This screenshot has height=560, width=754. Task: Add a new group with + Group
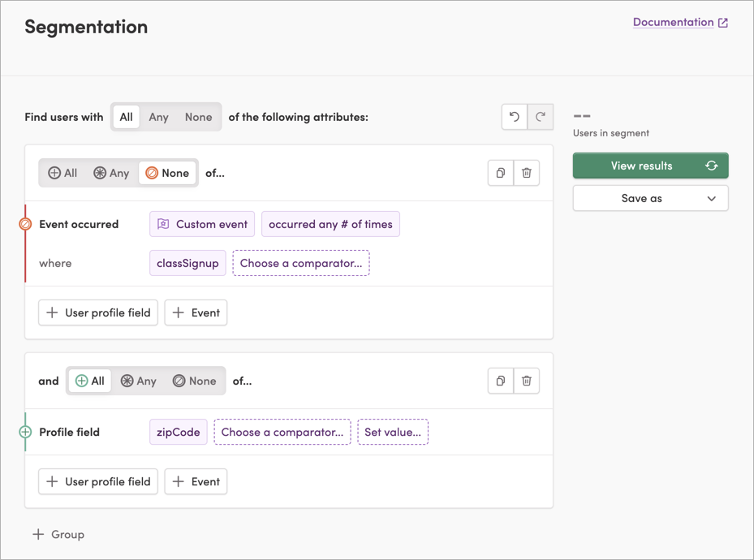tap(58, 534)
